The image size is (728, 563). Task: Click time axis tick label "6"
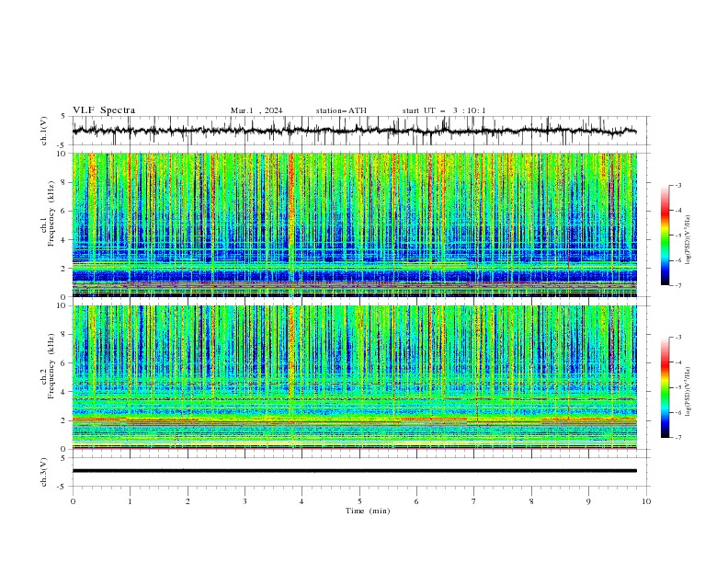coord(416,501)
